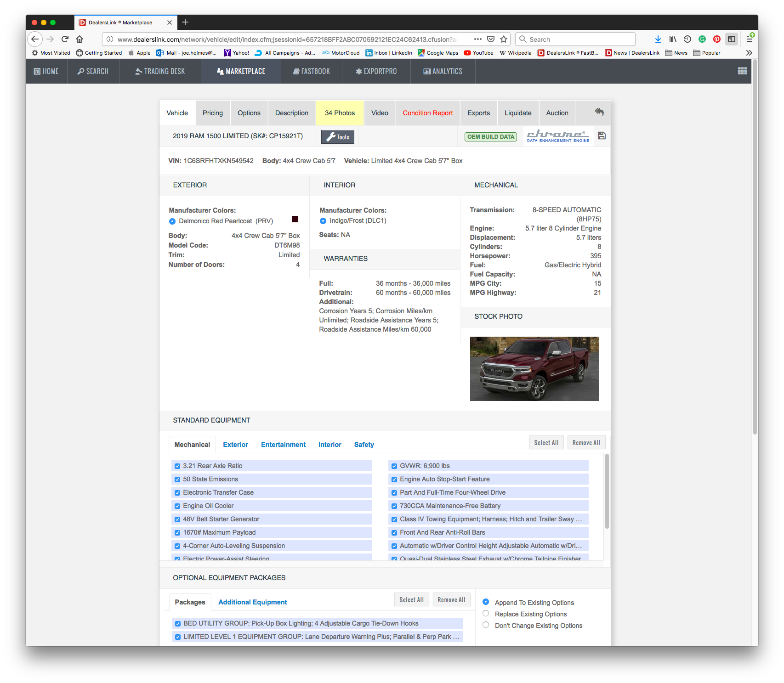Open a new browser tab
The width and height of the screenshot is (784, 683).
[x=185, y=22]
